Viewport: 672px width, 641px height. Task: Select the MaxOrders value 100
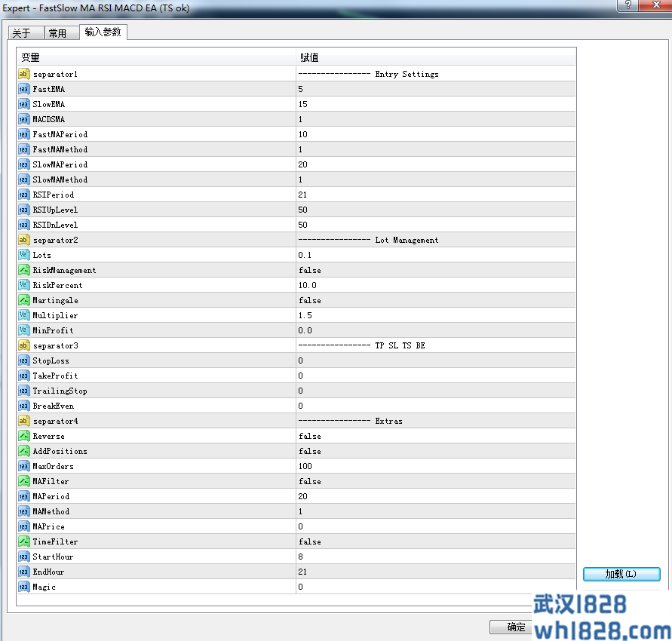point(305,466)
